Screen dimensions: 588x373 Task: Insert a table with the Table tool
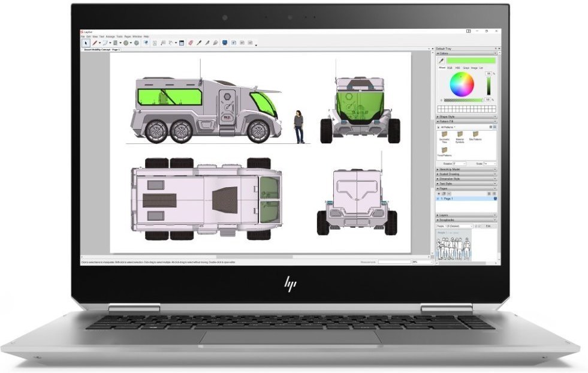click(x=182, y=43)
